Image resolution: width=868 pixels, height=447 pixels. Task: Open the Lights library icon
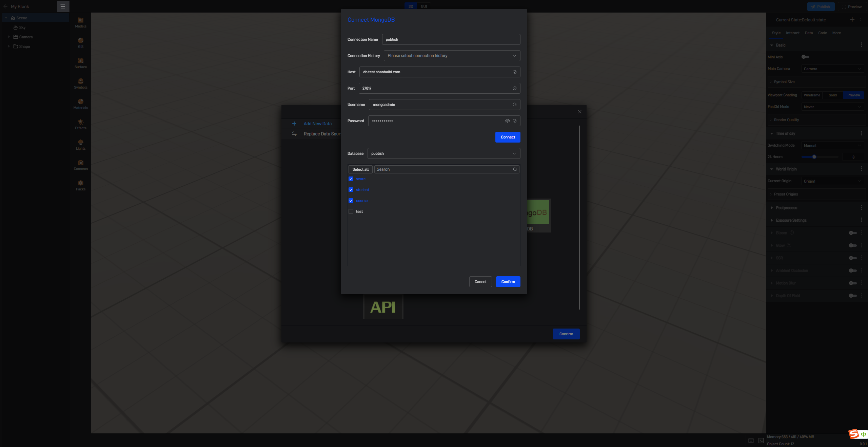click(81, 145)
